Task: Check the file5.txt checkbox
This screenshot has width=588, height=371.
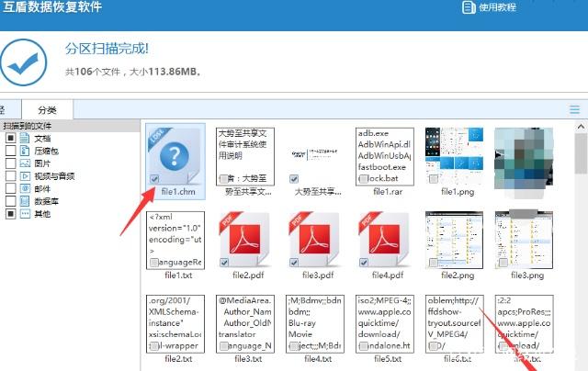Action: coord(364,346)
